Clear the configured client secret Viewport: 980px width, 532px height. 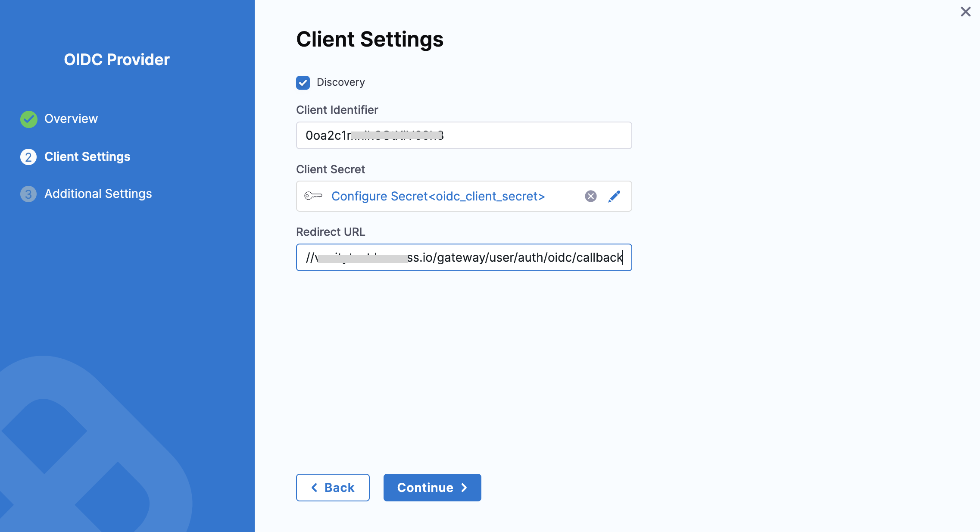pyautogui.click(x=591, y=196)
